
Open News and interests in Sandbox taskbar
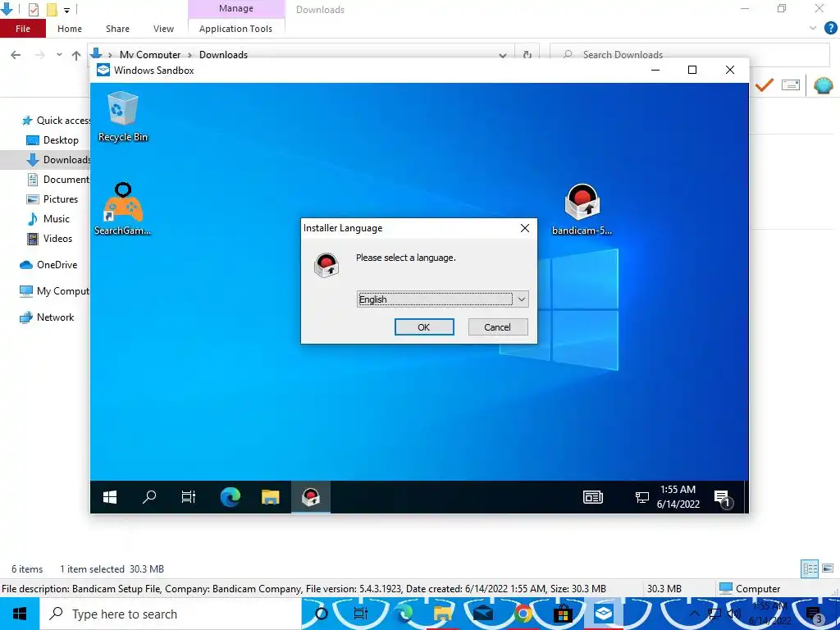[593, 497]
